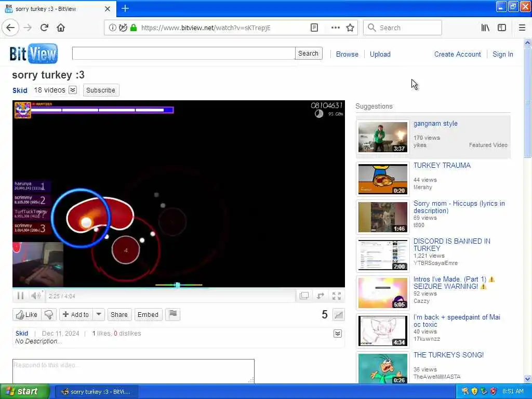This screenshot has width=532, height=399.
Task: Pause the video playback
Action: [x=20, y=296]
